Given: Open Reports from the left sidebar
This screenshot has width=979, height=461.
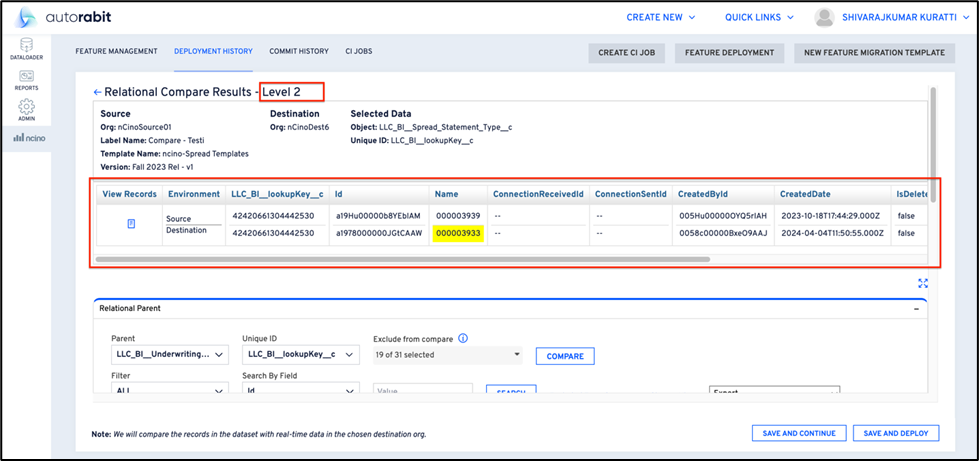Looking at the screenshot, I should 27,80.
